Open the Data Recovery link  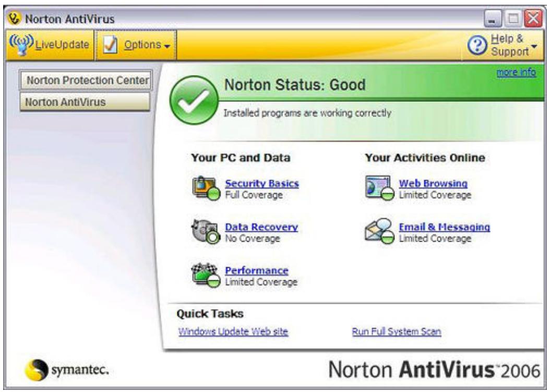click(261, 227)
